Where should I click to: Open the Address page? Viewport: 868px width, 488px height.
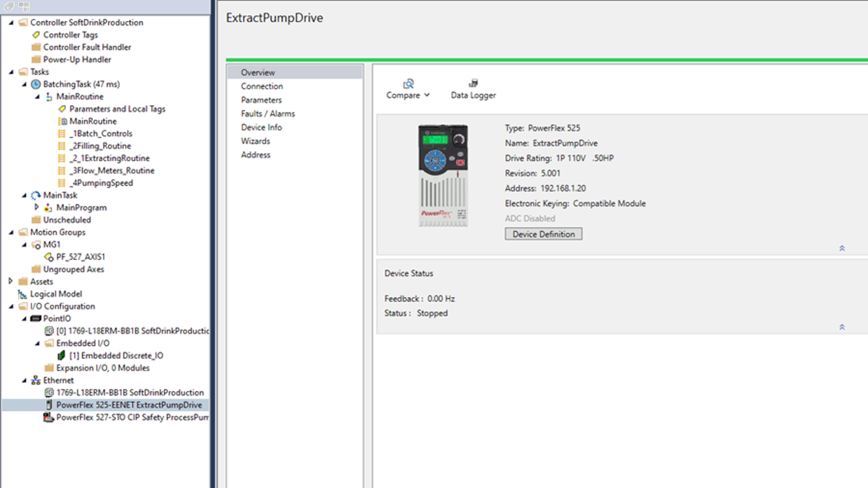coord(255,155)
